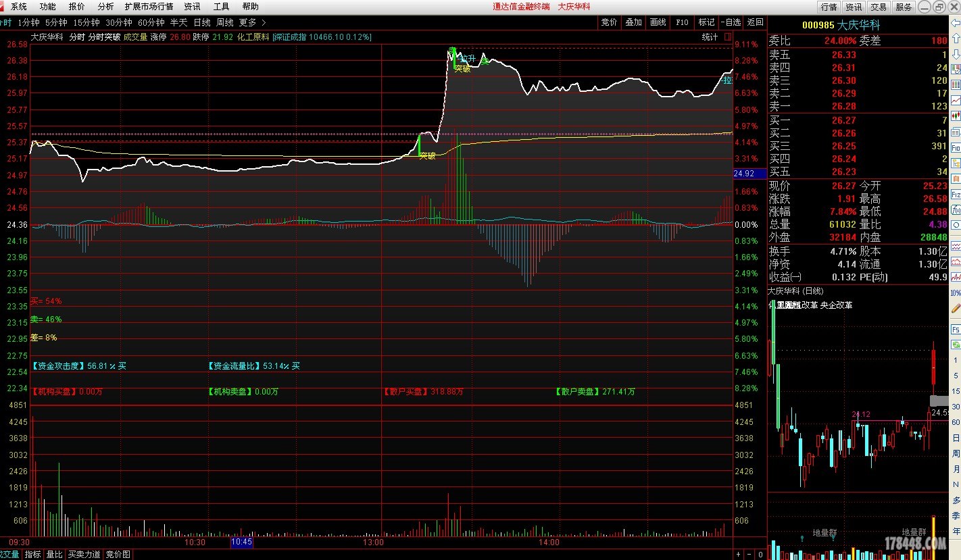The width and height of the screenshot is (961, 560).
Task: Click the back arrow icon in right sidebar
Action: pyautogui.click(x=956, y=23)
